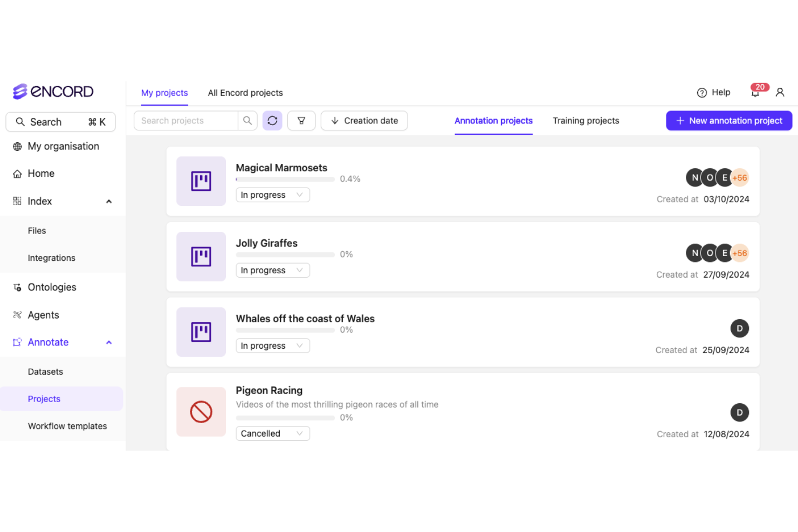Collapse the Annotate section chevron
The height and width of the screenshot is (532, 798).
pyautogui.click(x=109, y=342)
